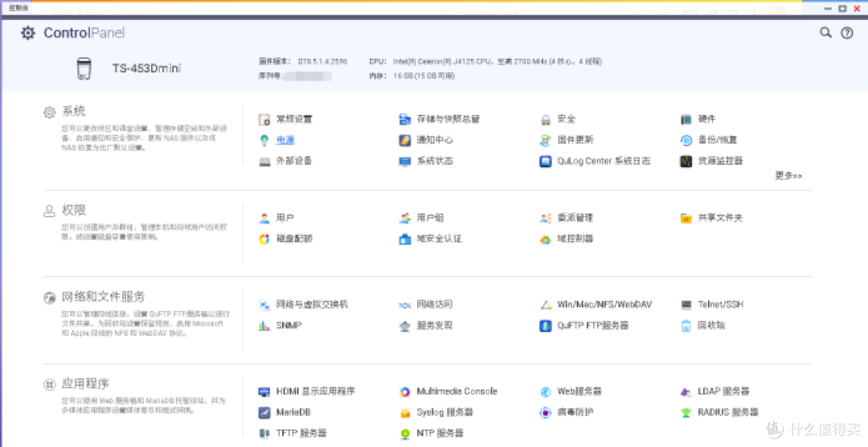Open the 存储与快照总管 storage icon

tap(404, 119)
